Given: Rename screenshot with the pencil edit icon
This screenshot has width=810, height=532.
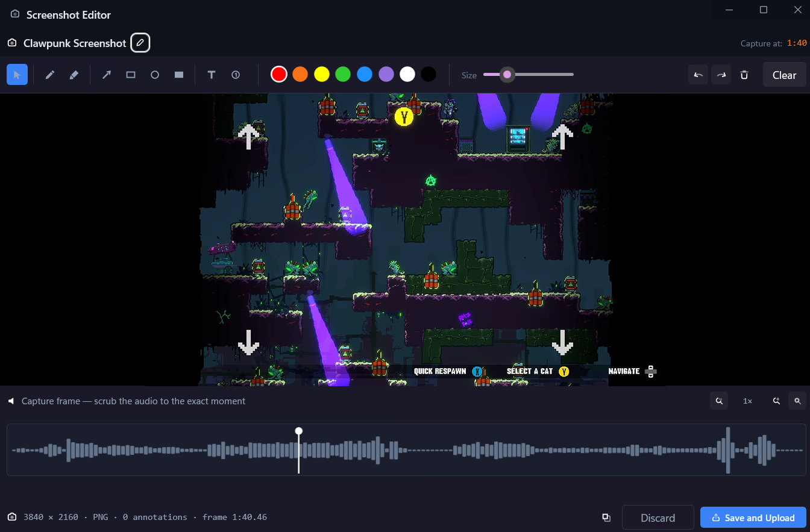Looking at the screenshot, I should [140, 43].
